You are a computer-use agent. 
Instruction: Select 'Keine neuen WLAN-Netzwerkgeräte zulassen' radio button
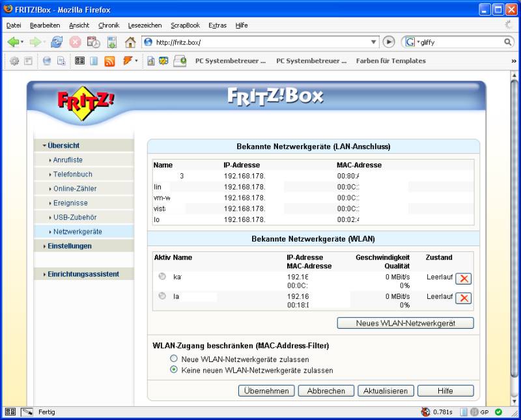pyautogui.click(x=174, y=369)
